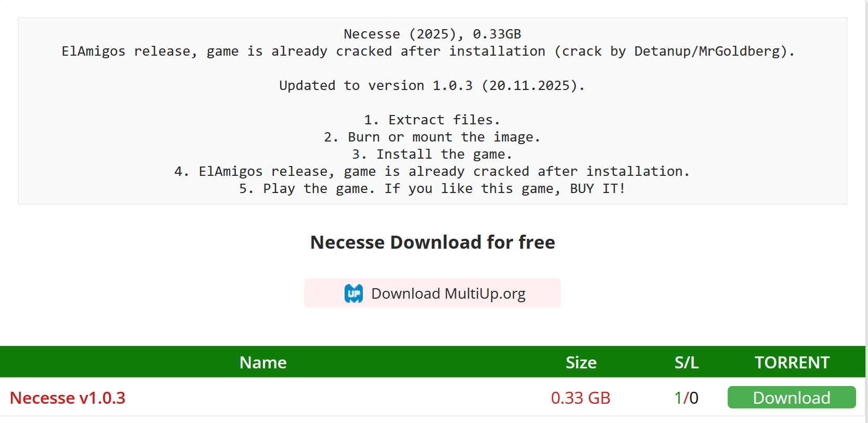Click the 0.33 GB size value

(581, 398)
